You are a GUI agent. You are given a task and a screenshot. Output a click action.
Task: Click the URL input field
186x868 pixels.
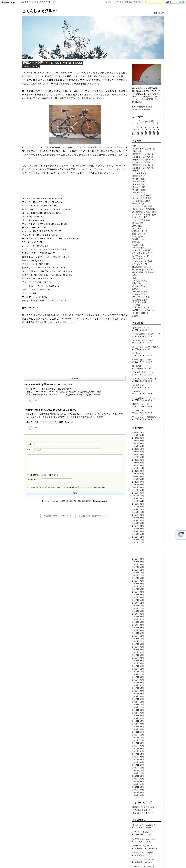68,450
